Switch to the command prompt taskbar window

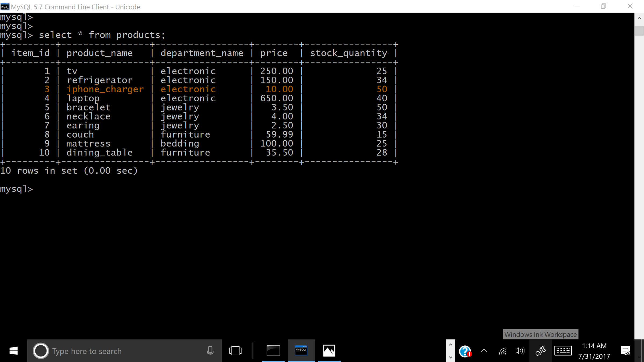point(273,351)
